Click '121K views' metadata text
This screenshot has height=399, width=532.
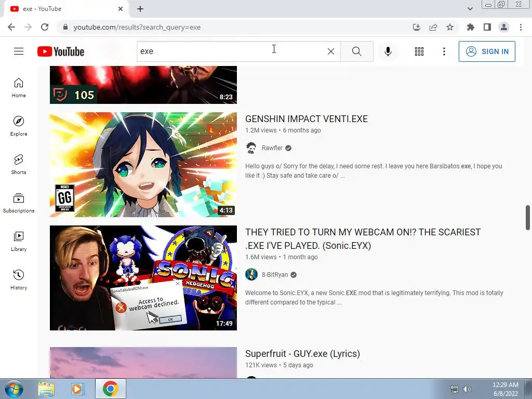coord(261,365)
